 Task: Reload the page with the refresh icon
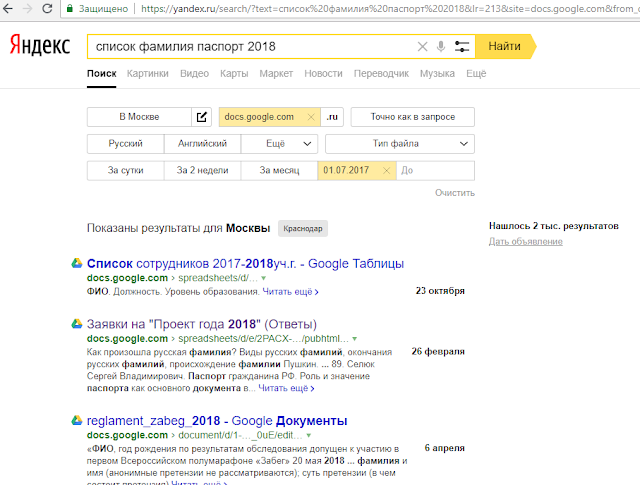(47, 8)
